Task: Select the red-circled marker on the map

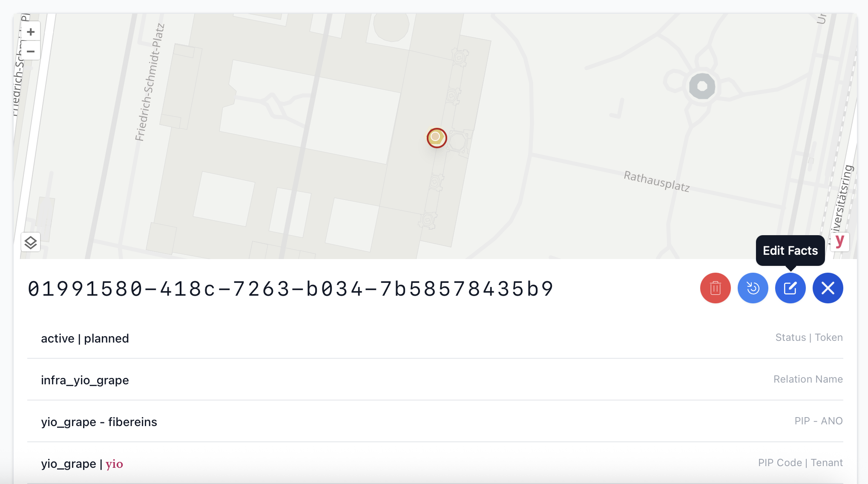Action: tap(436, 138)
